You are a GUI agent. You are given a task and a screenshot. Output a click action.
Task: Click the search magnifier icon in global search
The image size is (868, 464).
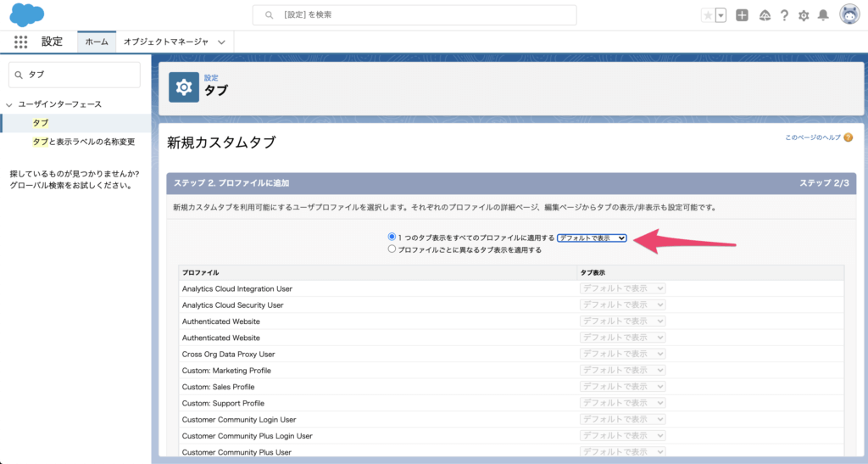pos(269,15)
